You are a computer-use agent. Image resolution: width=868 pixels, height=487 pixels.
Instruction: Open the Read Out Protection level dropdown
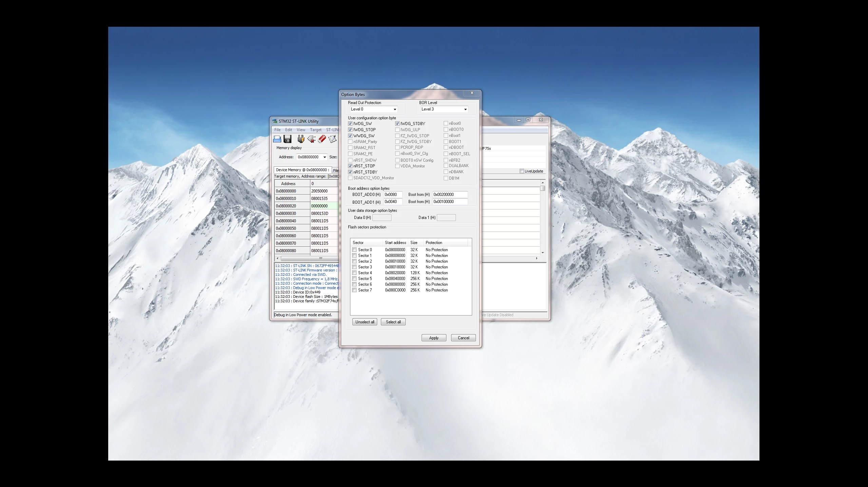[373, 109]
